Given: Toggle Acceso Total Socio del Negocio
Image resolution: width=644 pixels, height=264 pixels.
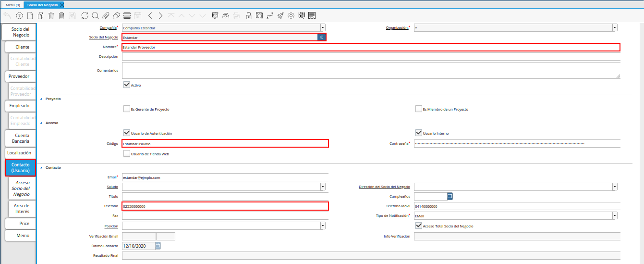Looking at the screenshot, I should [x=419, y=226].
